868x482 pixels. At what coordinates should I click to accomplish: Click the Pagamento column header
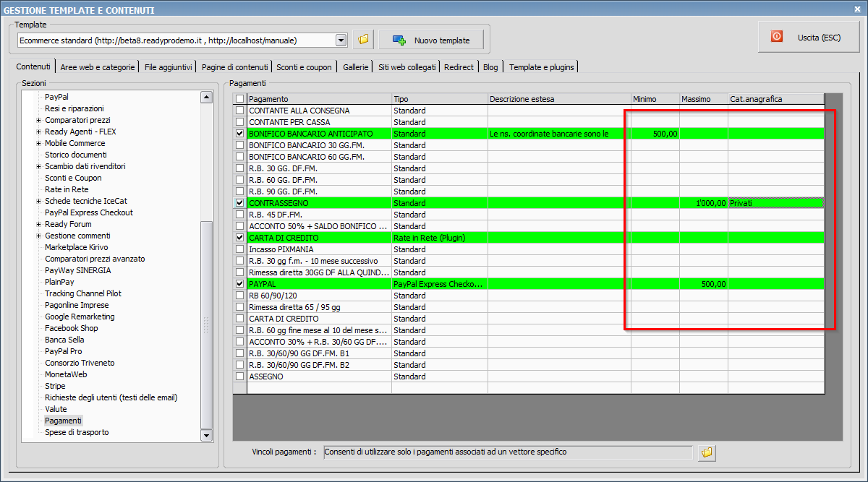pyautogui.click(x=319, y=99)
